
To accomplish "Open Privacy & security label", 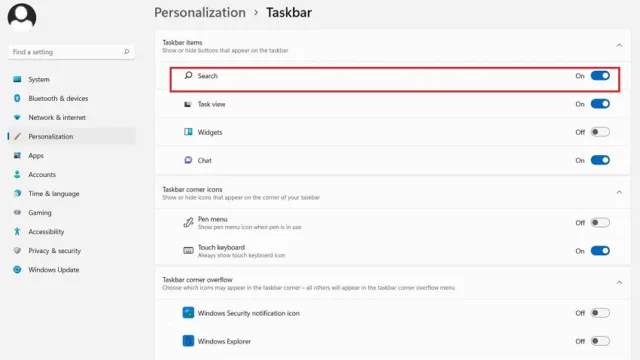I will coord(54,251).
